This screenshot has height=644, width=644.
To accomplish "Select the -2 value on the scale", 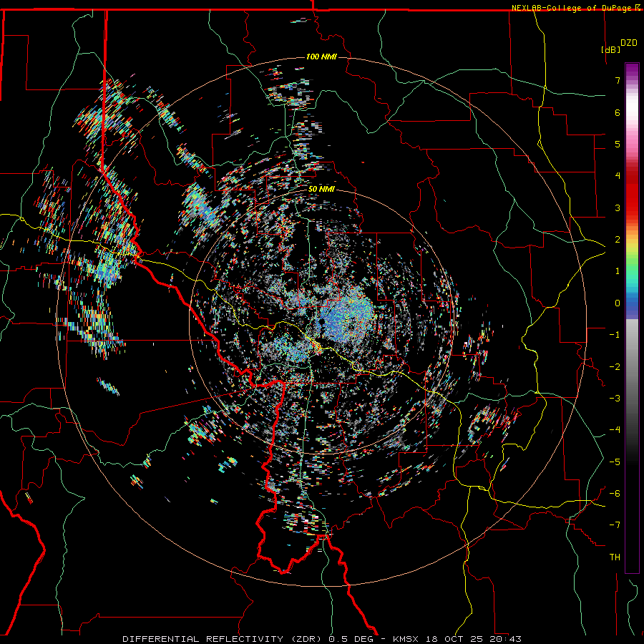I will click(x=615, y=367).
